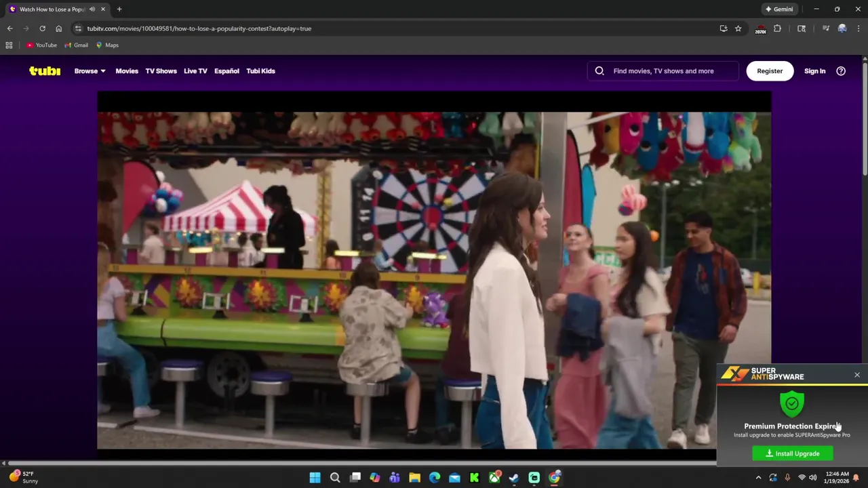Open a new browser tab

[x=119, y=9]
